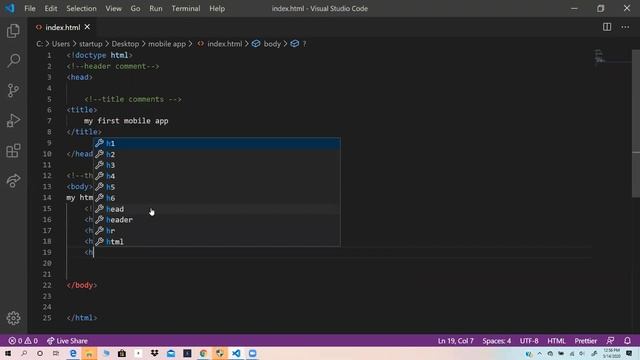640x360 pixels.
Task: Open the editor More Actions ellipsis
Action: [625, 27]
